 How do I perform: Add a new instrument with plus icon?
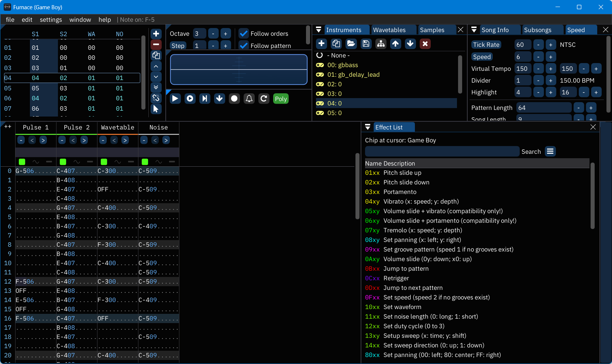pos(322,44)
